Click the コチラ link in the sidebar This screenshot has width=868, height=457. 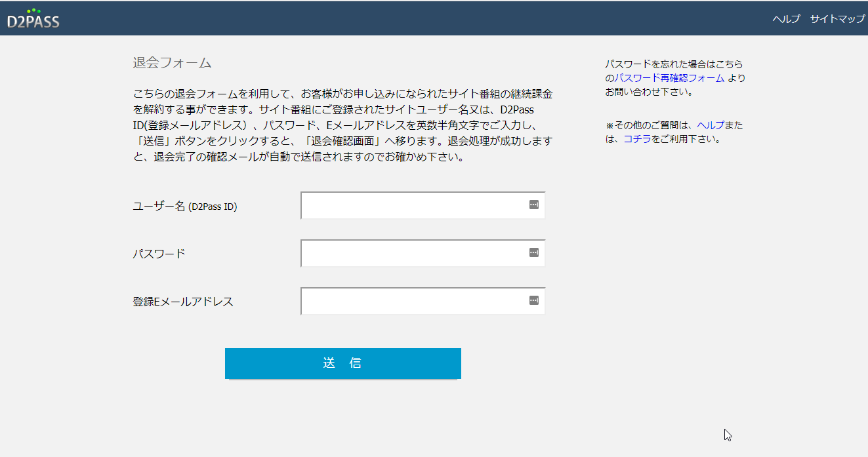(637, 139)
